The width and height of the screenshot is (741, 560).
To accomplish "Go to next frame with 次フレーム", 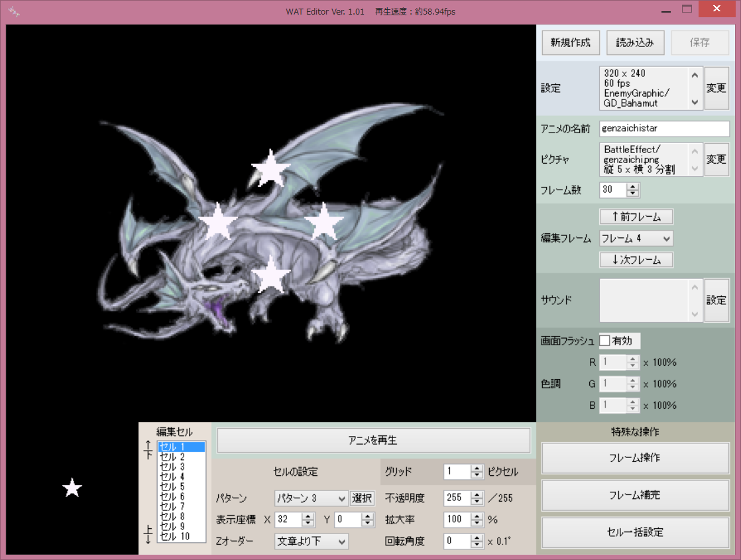I will pyautogui.click(x=636, y=259).
